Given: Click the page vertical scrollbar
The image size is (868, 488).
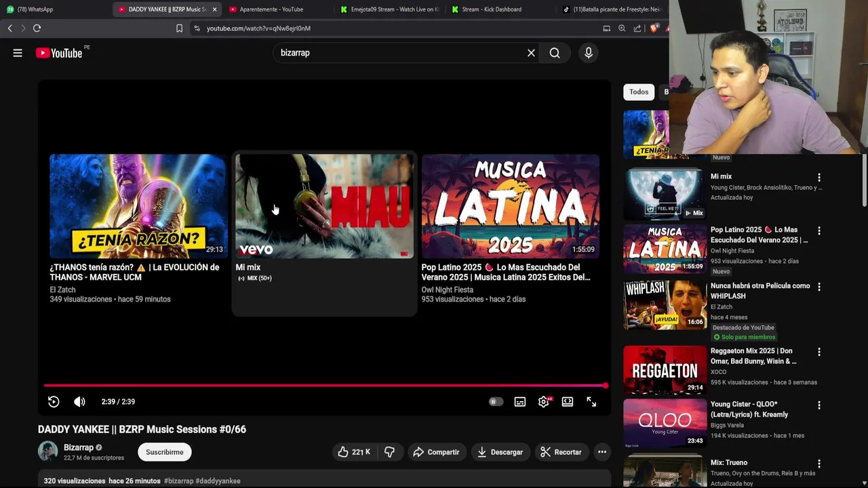Looking at the screenshot, I should [865, 180].
